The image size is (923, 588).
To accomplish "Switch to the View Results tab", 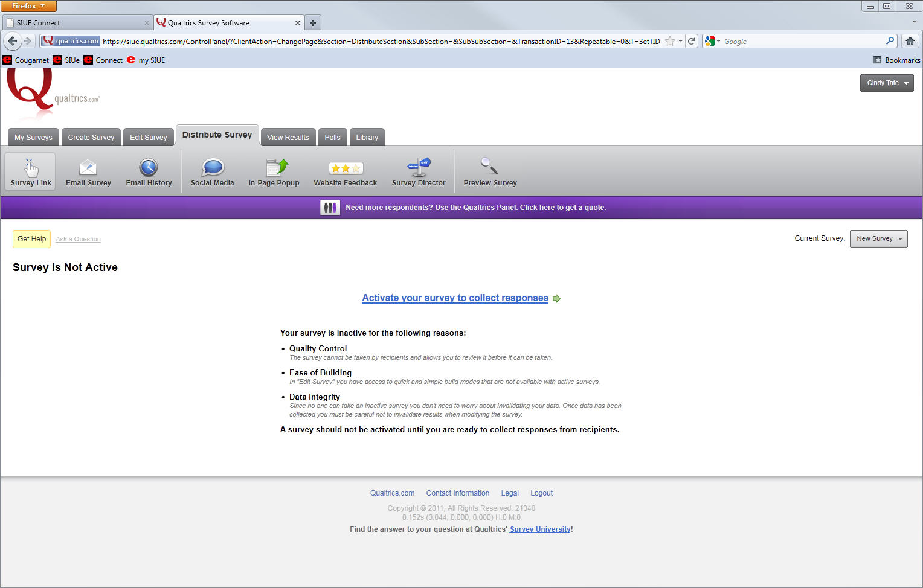I will [288, 138].
